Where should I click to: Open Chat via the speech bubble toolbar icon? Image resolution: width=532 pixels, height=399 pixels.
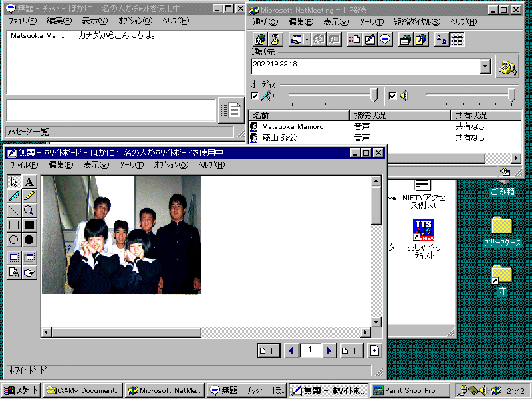click(x=385, y=39)
